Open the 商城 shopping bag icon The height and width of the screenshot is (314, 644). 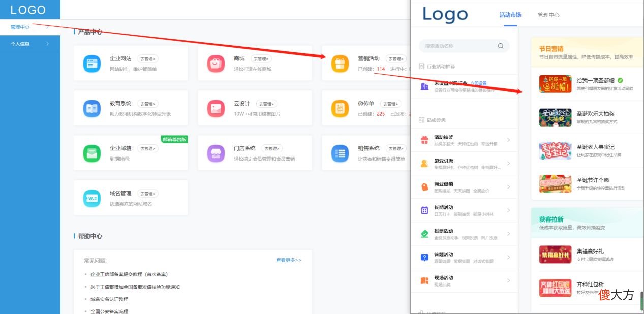point(216,64)
